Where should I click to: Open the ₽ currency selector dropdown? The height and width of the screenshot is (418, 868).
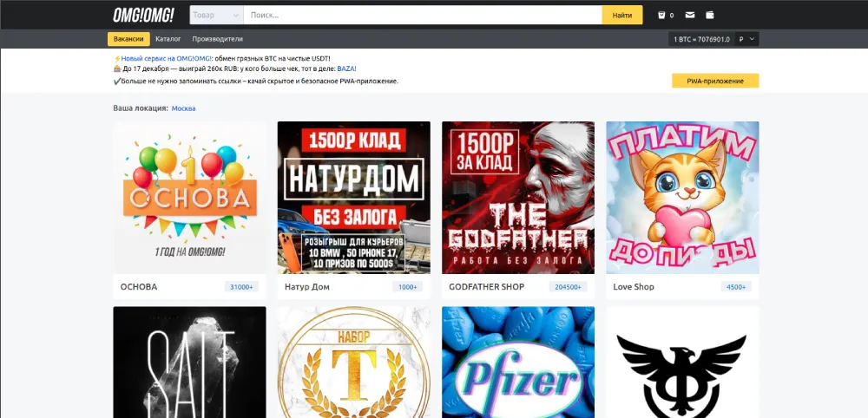pos(746,39)
